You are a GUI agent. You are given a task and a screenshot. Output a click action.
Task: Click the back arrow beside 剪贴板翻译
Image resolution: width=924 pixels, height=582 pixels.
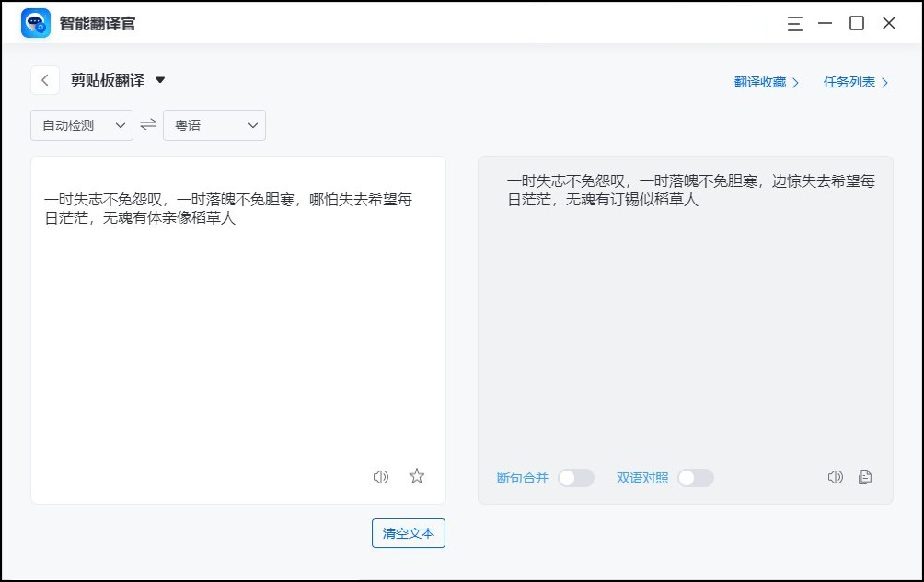pyautogui.click(x=45, y=80)
